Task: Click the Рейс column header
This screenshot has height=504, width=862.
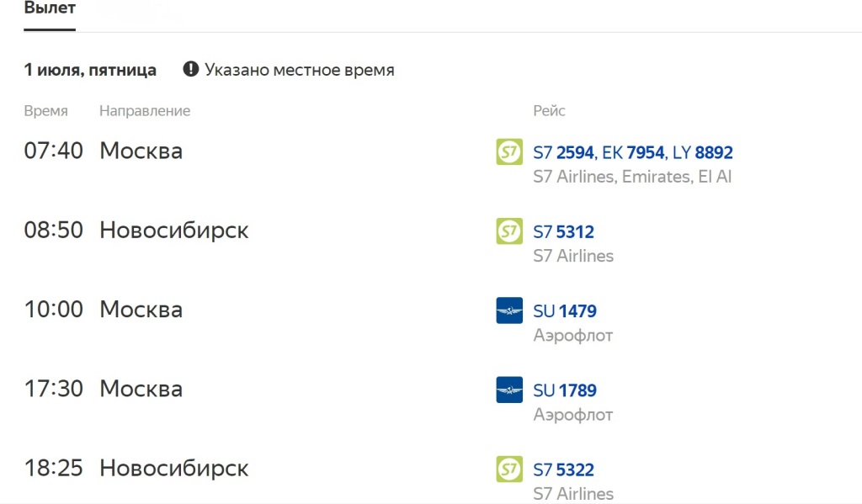Action: (549, 111)
